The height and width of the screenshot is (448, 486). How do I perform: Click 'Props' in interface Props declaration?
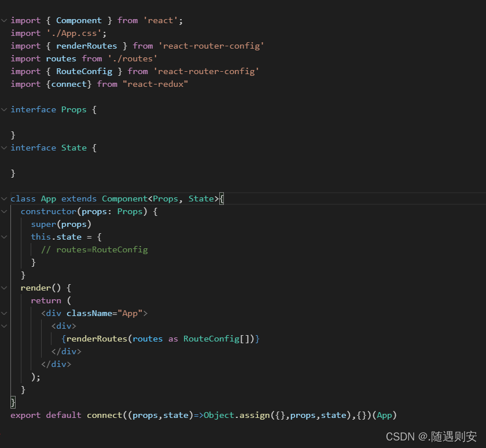click(74, 110)
